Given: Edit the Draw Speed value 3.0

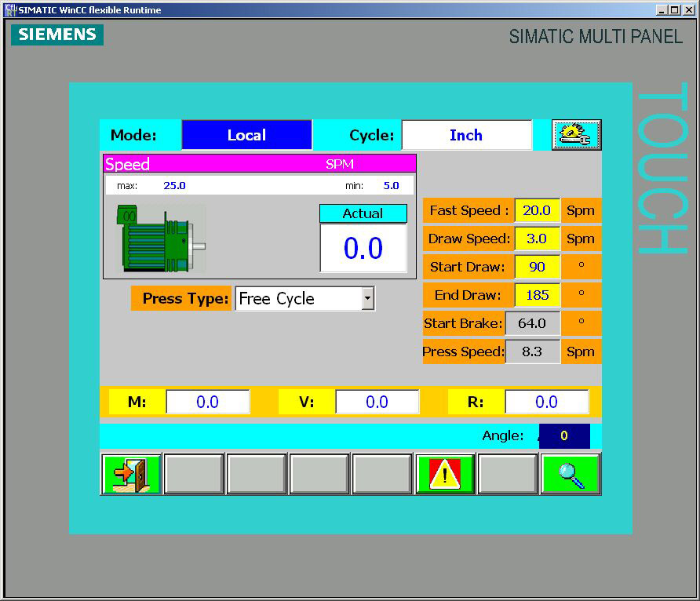Looking at the screenshot, I should pyautogui.click(x=537, y=239).
